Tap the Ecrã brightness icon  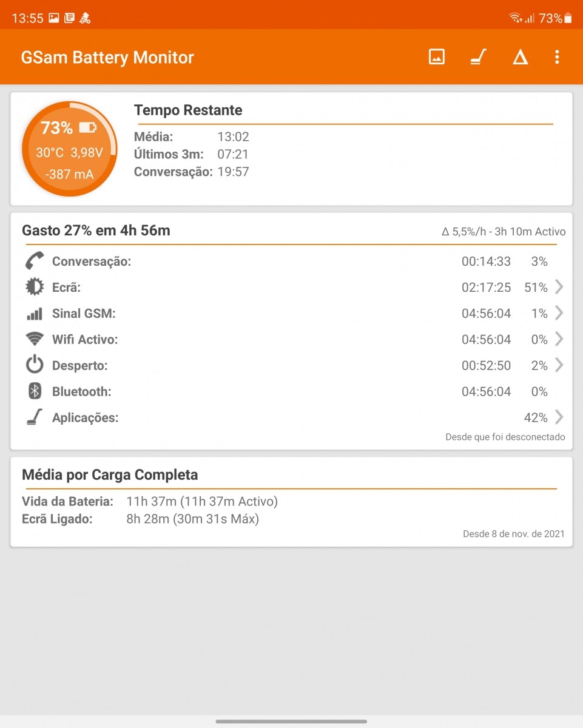point(35,288)
